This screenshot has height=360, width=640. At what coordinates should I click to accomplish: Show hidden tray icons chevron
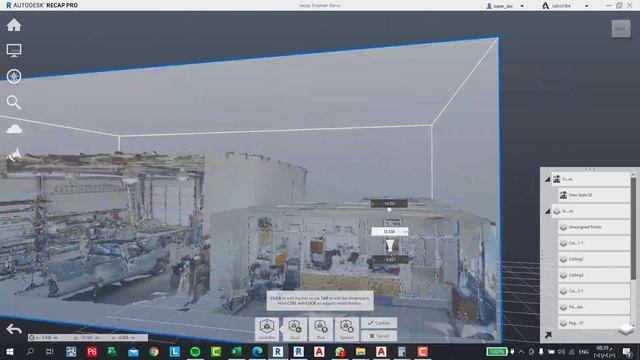pyautogui.click(x=521, y=352)
